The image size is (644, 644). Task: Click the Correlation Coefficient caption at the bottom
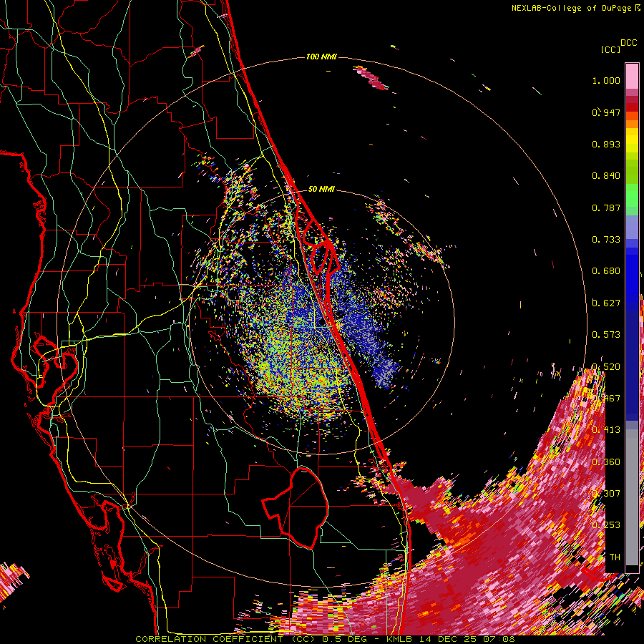pyautogui.click(x=325, y=639)
